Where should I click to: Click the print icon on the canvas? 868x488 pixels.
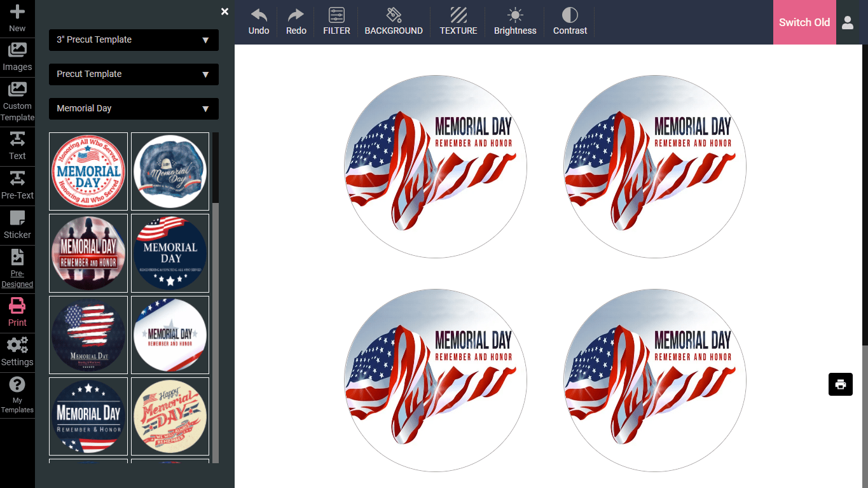pyautogui.click(x=840, y=384)
